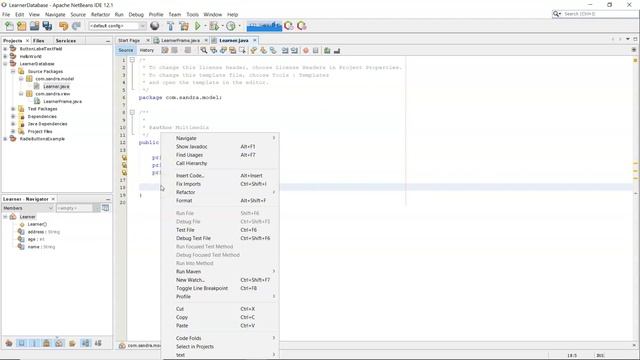The width and height of the screenshot is (640, 360).
Task: Expand the RadioButtonsExample project node
Action: pos(5,139)
